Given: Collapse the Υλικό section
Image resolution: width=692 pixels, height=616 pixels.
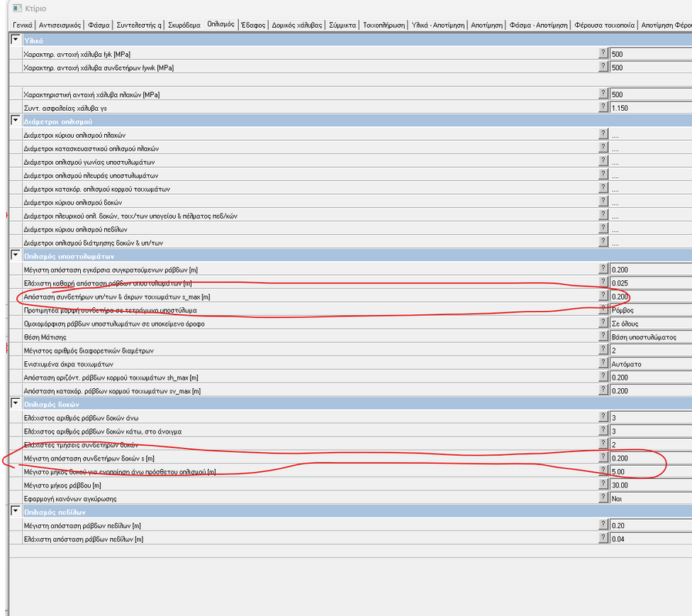Looking at the screenshot, I should click(15, 39).
